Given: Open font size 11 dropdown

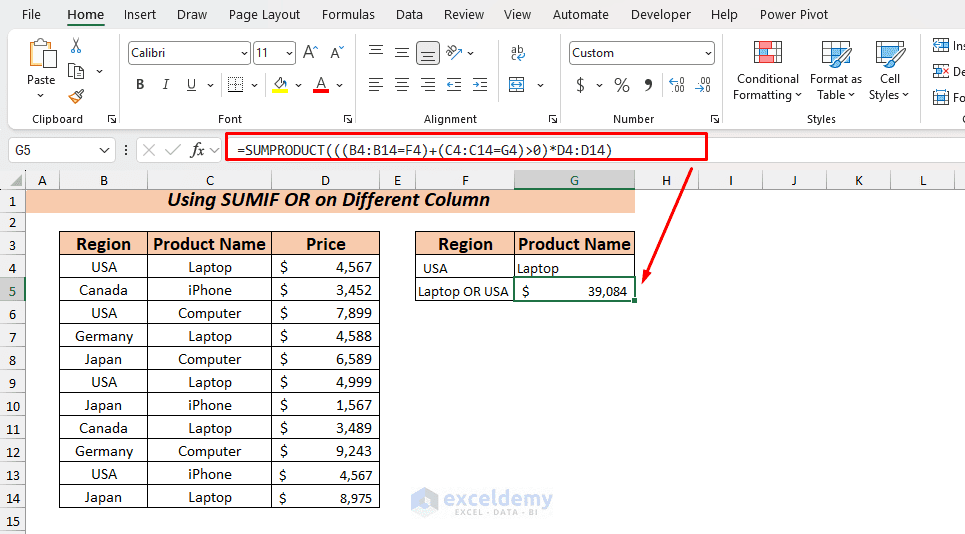Looking at the screenshot, I should coord(289,54).
